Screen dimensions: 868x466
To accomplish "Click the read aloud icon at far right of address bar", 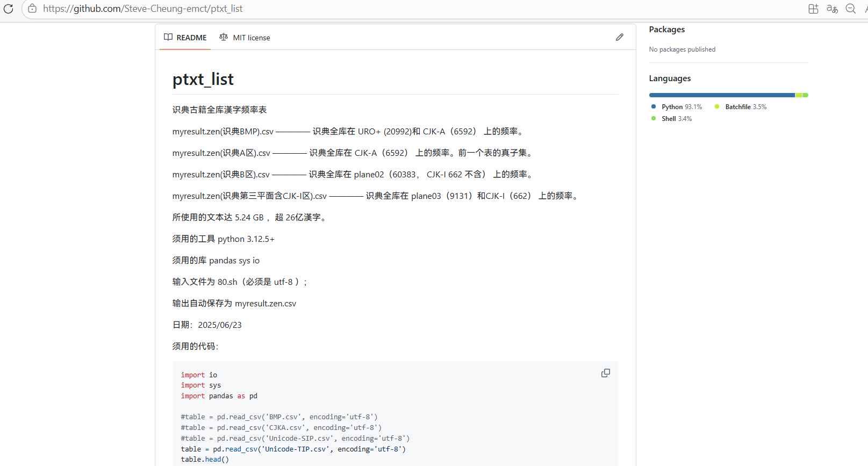I will pos(865,9).
